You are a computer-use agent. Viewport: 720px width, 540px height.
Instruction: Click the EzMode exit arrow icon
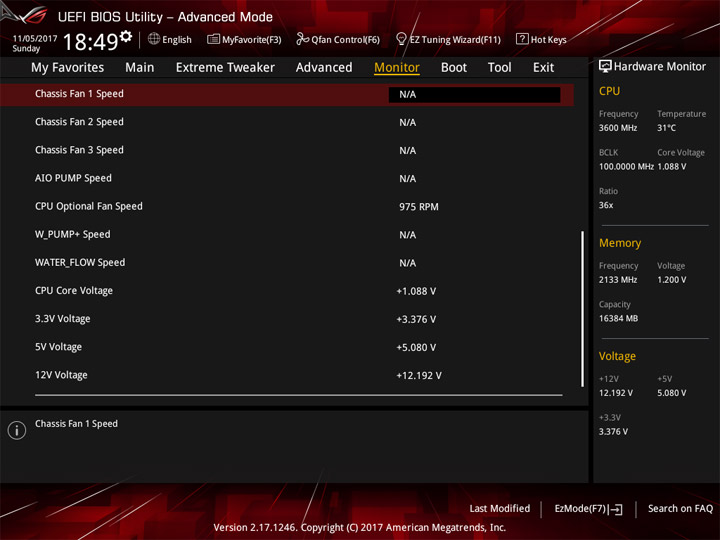pyautogui.click(x=617, y=509)
